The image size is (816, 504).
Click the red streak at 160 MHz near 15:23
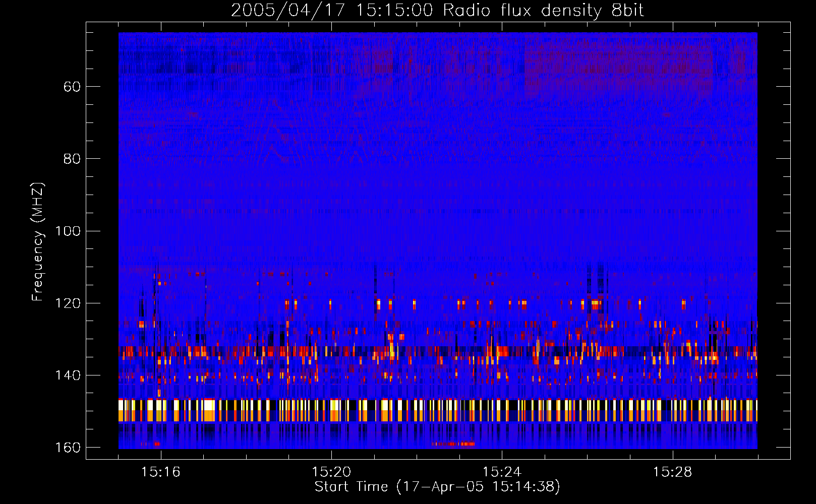coord(453,444)
